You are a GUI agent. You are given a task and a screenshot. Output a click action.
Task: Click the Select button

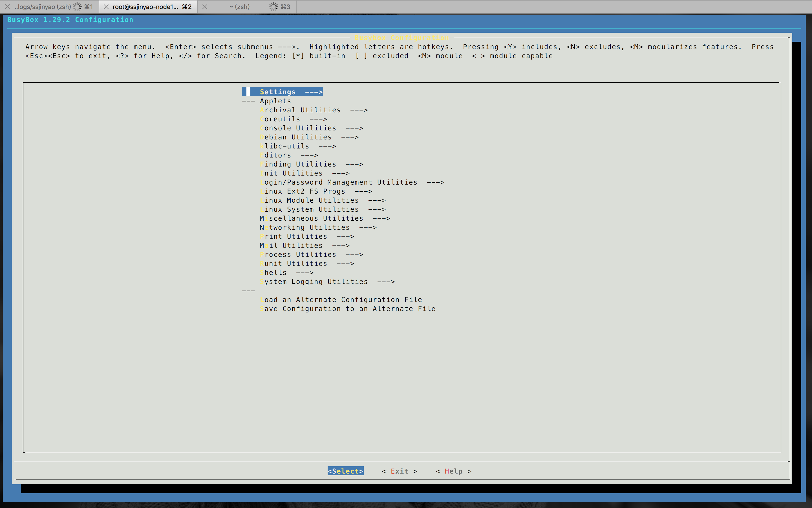point(346,471)
